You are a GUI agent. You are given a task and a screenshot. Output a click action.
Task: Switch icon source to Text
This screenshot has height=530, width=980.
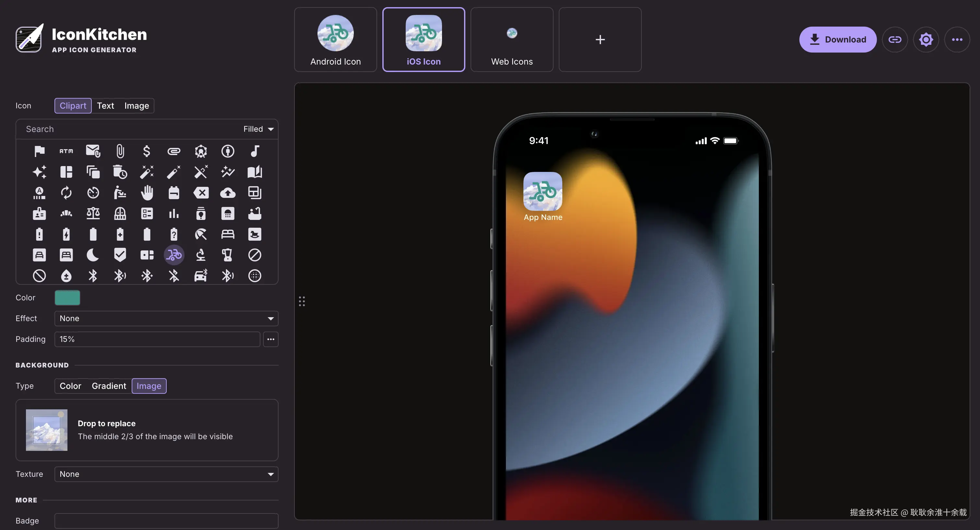click(105, 106)
